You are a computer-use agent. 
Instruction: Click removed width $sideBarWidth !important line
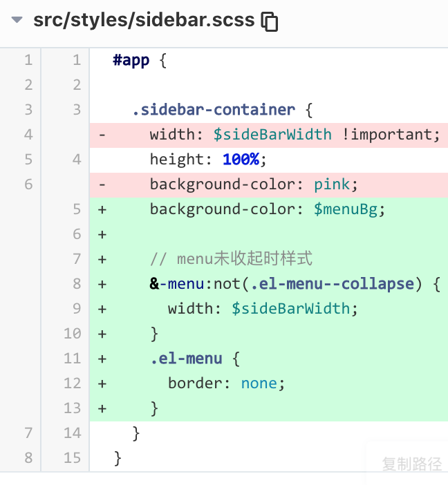click(269, 135)
